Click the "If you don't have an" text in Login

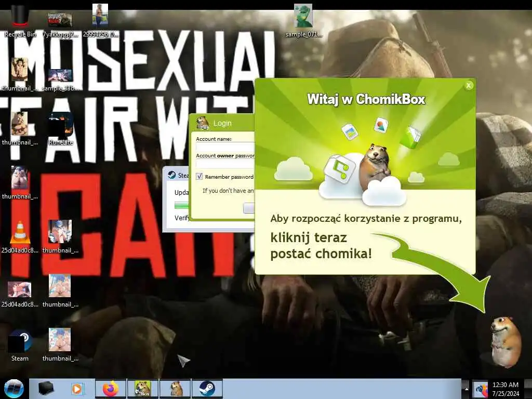pos(228,191)
